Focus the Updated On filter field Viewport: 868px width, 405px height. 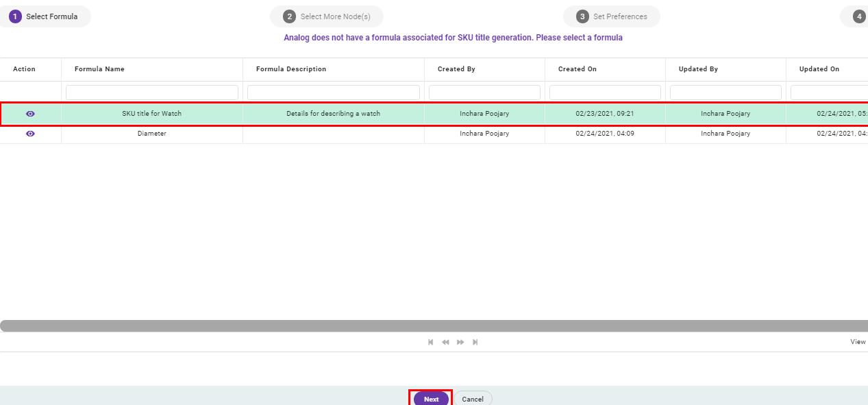pos(829,93)
